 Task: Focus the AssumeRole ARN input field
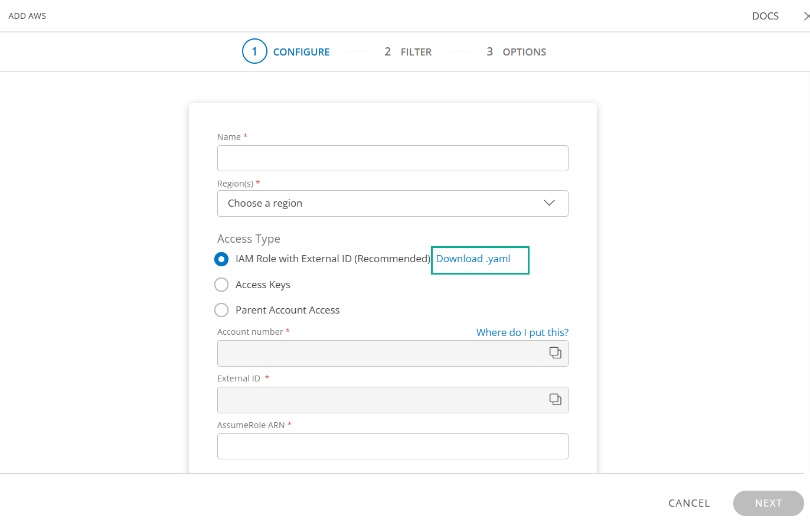pos(393,446)
